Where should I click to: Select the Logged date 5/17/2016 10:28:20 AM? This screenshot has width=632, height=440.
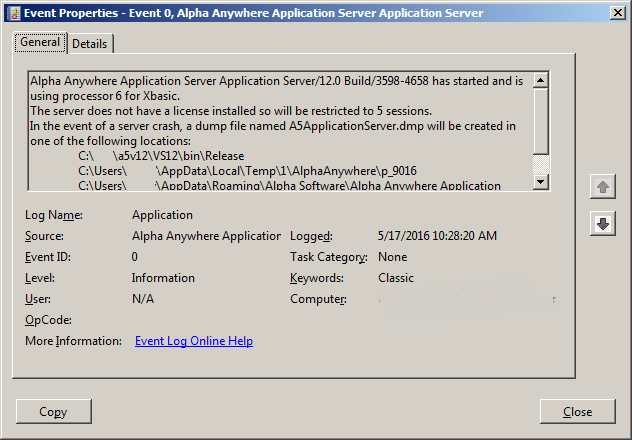pos(437,236)
